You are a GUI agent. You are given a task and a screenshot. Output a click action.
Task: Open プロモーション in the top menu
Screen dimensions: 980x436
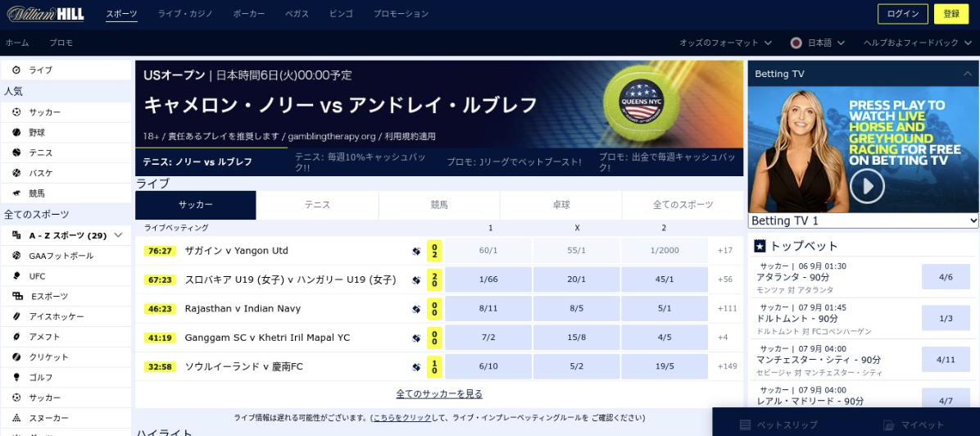coord(401,14)
